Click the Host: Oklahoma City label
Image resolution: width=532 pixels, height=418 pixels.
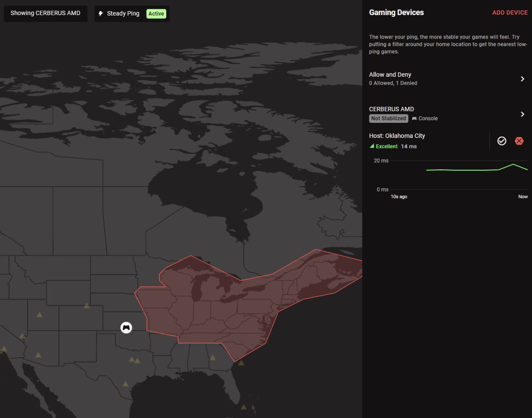[x=397, y=136]
